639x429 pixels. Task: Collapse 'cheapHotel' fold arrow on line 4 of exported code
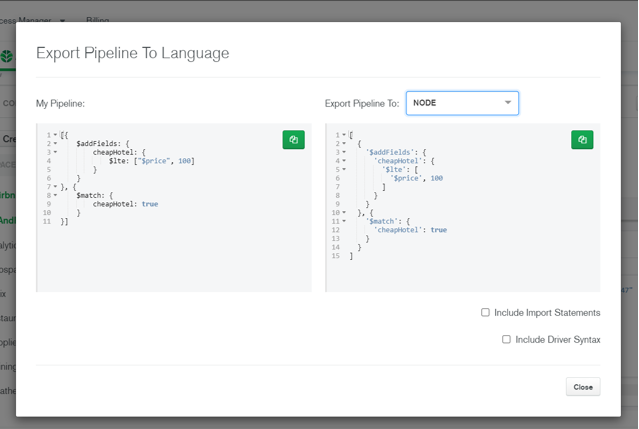point(344,161)
